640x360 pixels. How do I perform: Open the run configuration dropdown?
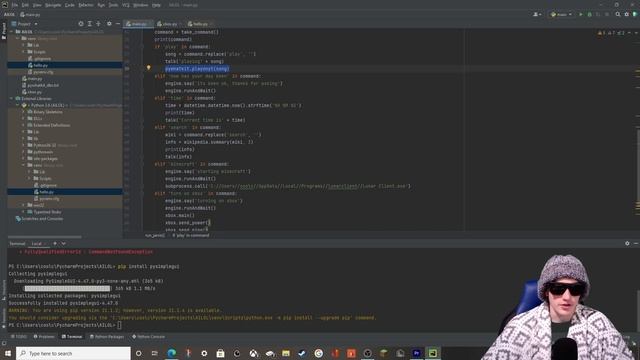pyautogui.click(x=561, y=14)
